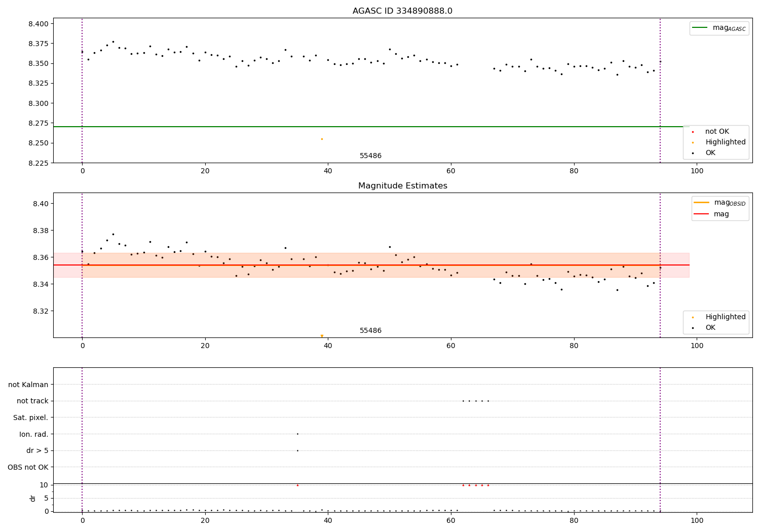760x532 pixels.
Task: Click the orange highlighted point in top plot
Action: click(322, 139)
